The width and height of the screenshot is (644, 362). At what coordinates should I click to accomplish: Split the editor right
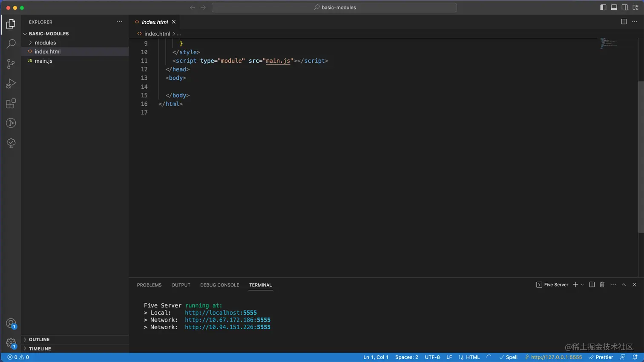tap(624, 22)
